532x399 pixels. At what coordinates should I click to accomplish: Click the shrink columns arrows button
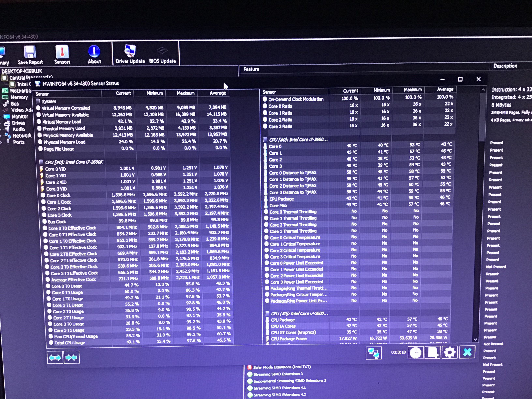[x=71, y=357]
